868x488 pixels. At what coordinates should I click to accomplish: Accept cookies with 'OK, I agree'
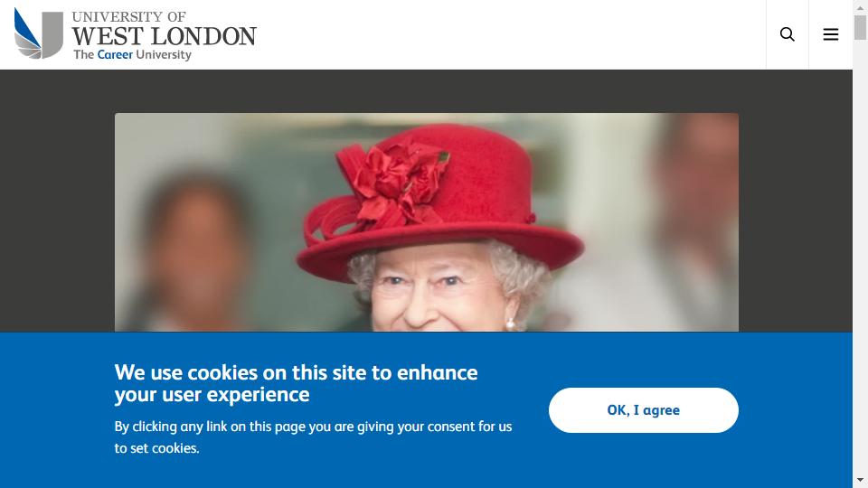pos(643,410)
